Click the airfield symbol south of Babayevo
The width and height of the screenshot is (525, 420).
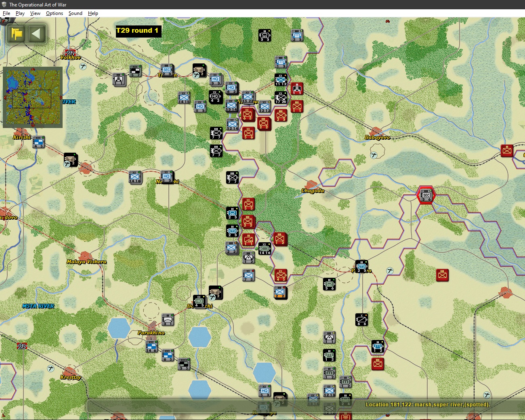pyautogui.click(x=374, y=155)
